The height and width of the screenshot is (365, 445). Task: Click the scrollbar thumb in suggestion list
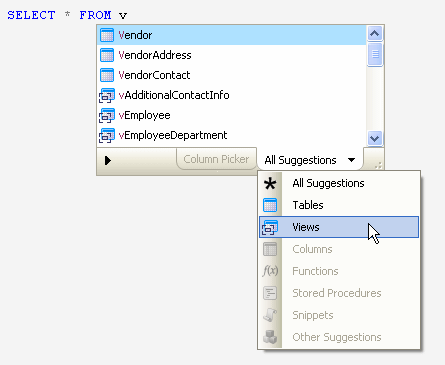tap(375, 54)
